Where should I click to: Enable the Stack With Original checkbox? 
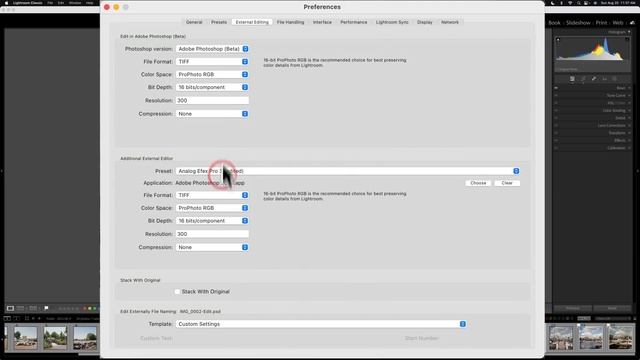click(x=177, y=291)
